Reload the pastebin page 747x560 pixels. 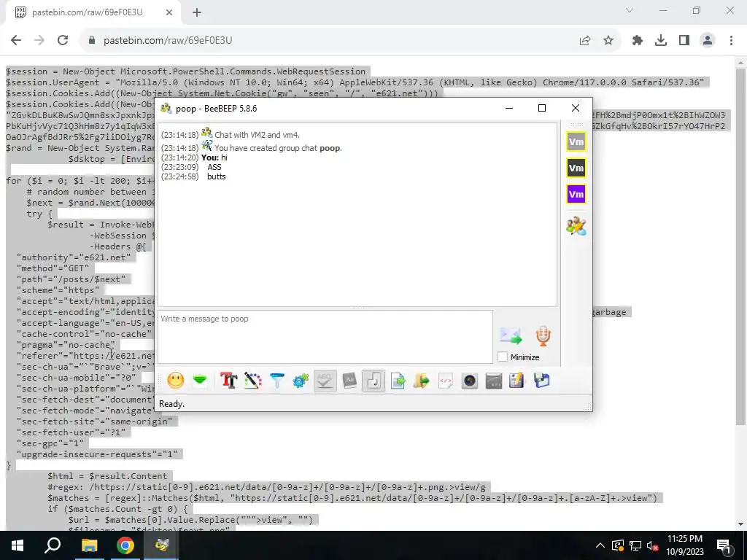coord(63,41)
